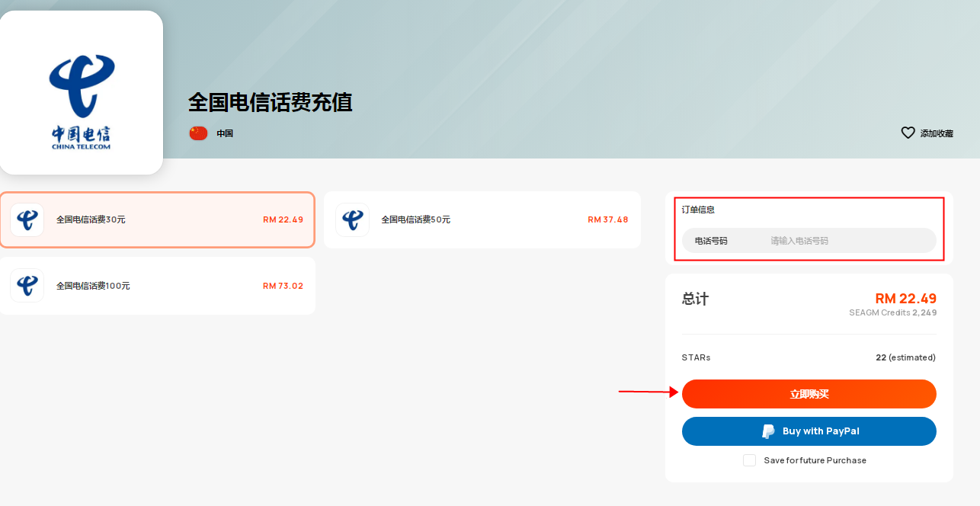Click the 添加收藏 label
Screen dimensions: 980x506
point(937,133)
